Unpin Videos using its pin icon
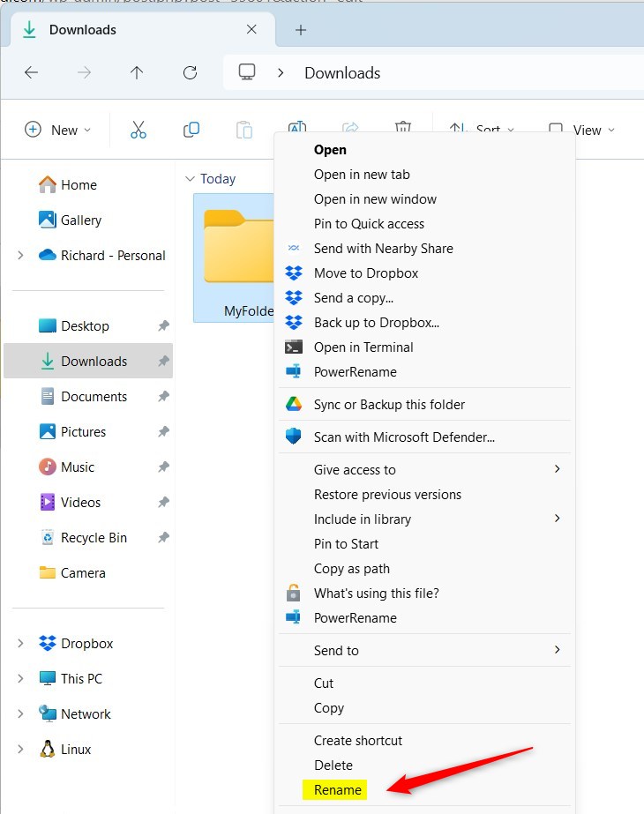 click(x=163, y=503)
